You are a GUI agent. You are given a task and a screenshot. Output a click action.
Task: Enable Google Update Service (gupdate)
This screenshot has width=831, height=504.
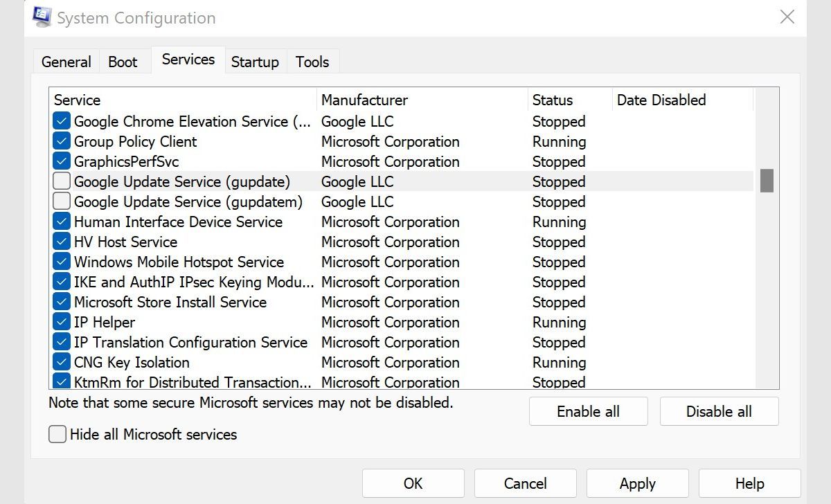[x=61, y=181]
